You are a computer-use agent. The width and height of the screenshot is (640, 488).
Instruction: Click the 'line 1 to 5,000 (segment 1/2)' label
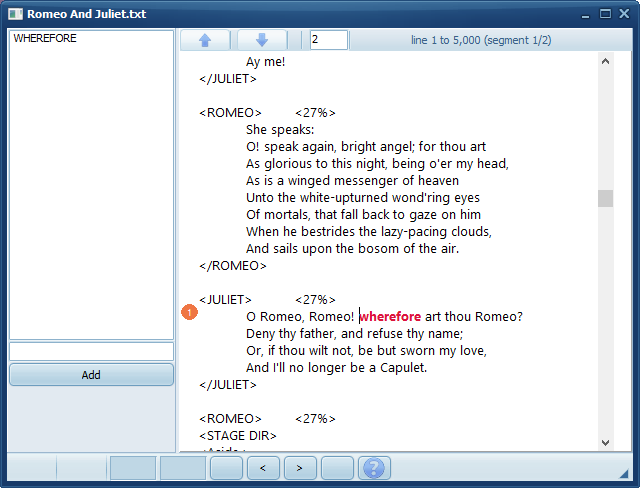coord(481,40)
